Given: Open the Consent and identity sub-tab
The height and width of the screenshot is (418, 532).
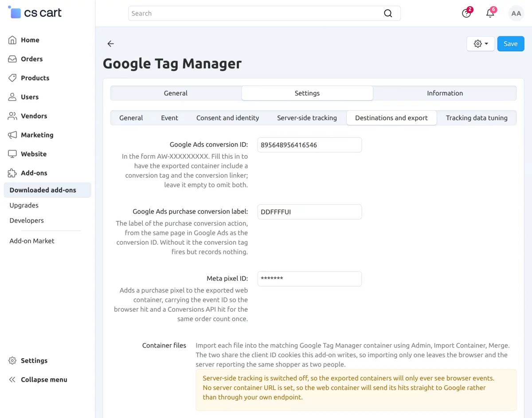Looking at the screenshot, I should pyautogui.click(x=228, y=118).
